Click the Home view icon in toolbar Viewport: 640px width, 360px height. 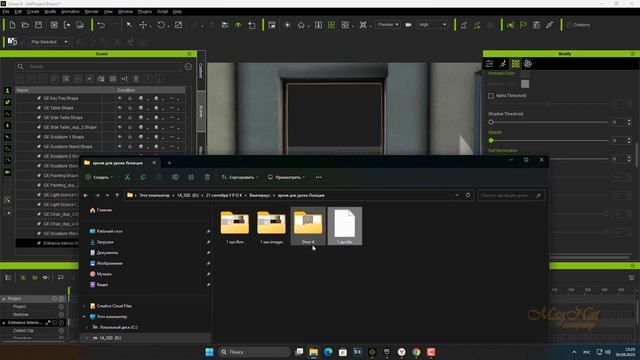(301, 25)
